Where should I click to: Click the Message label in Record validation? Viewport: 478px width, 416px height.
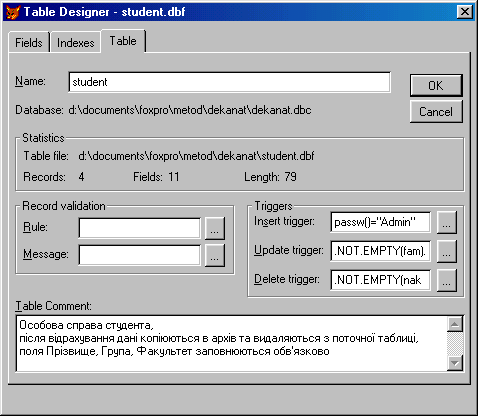46,254
